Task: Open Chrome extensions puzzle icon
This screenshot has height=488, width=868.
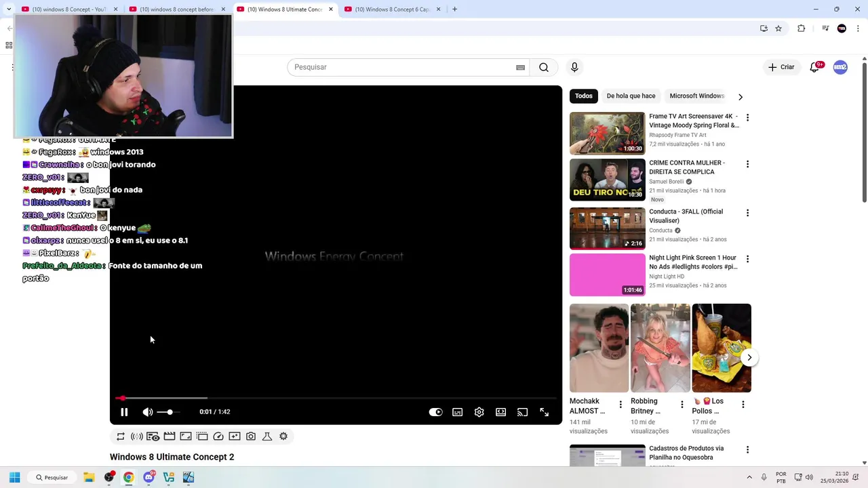Action: (x=802, y=28)
